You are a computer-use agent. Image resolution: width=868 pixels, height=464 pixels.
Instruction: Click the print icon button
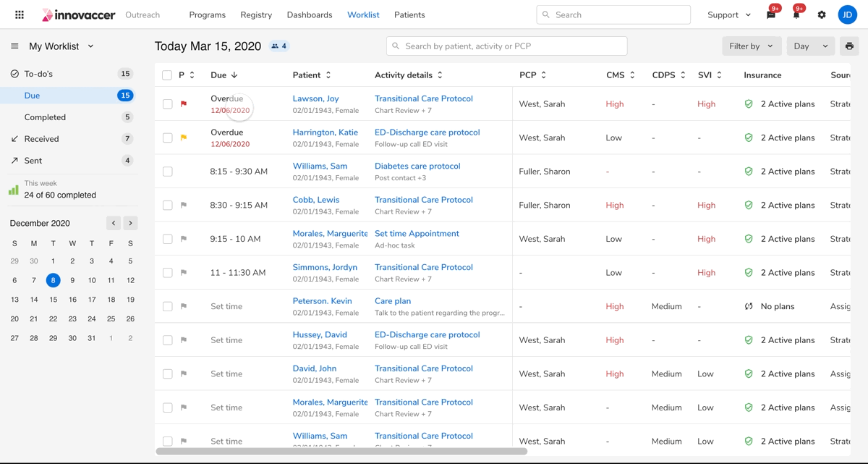point(849,46)
